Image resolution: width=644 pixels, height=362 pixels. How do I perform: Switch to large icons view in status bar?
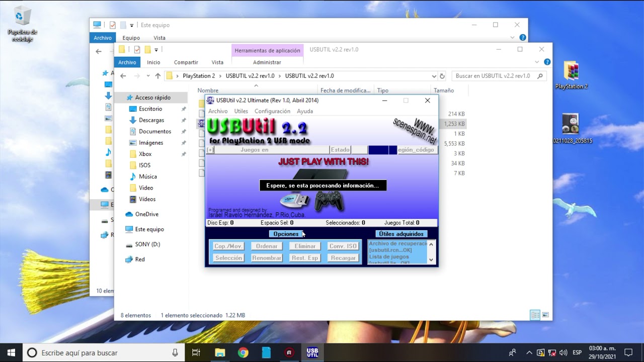[545, 315]
